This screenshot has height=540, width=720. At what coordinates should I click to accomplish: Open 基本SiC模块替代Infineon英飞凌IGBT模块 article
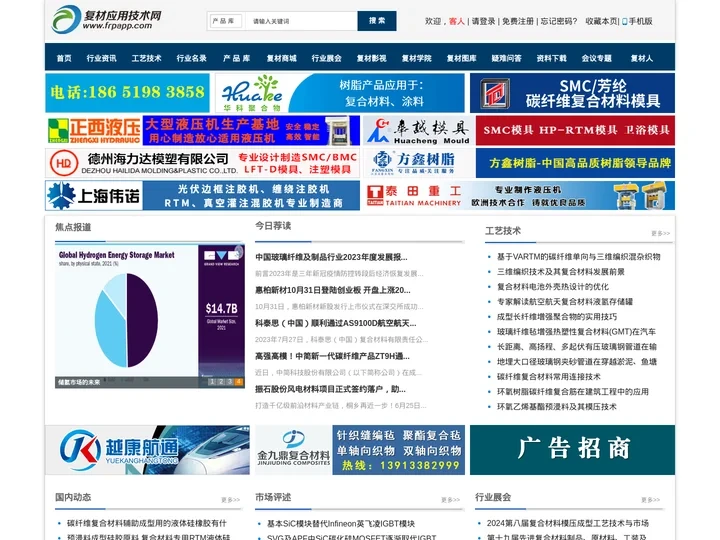pyautogui.click(x=341, y=523)
